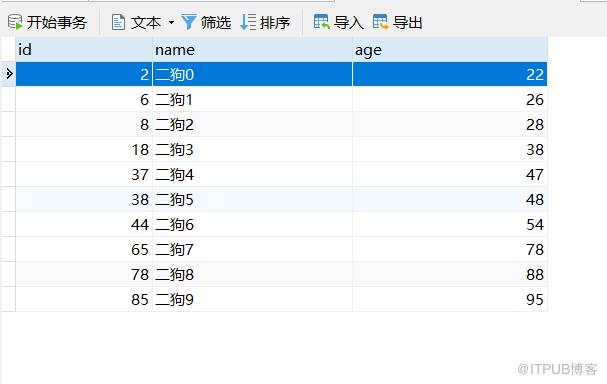Select the name cell 二狗7
Image resolution: width=607 pixels, height=384 pixels.
(x=253, y=249)
